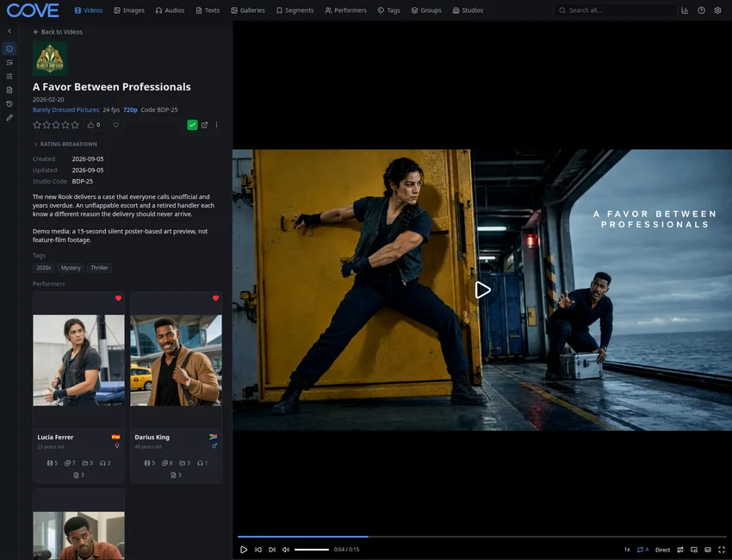Open the help question mark icon
This screenshot has height=560, width=732.
[x=701, y=10]
